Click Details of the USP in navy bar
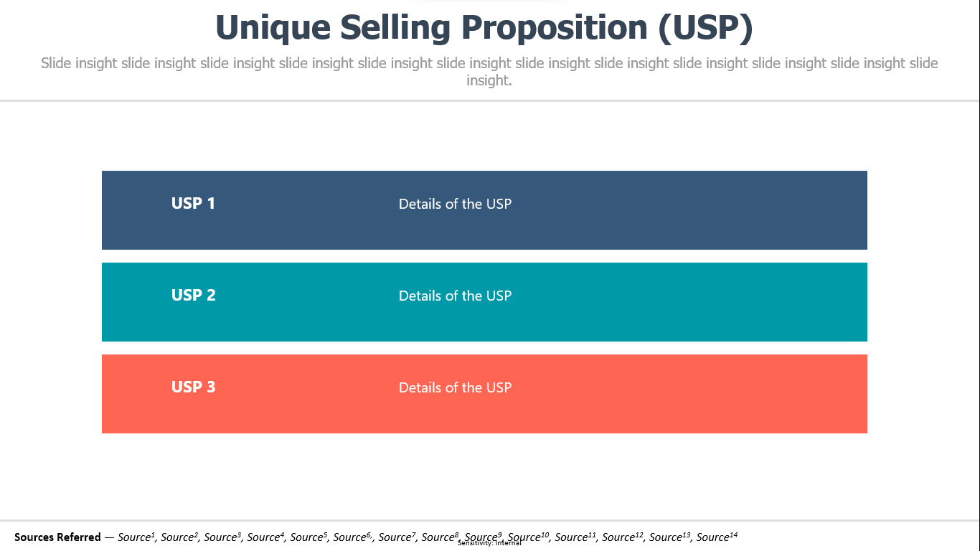The height and width of the screenshot is (551, 980). 455,204
